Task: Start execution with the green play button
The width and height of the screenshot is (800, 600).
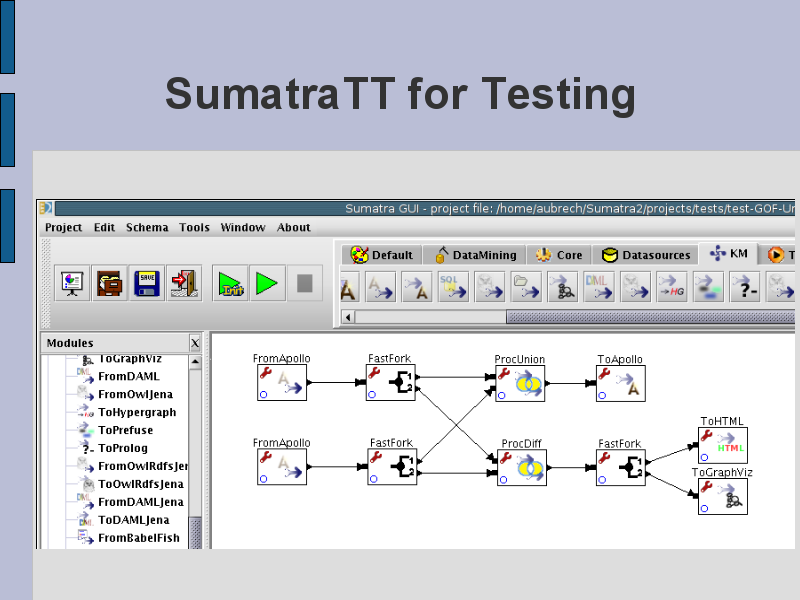Action: coord(267,283)
